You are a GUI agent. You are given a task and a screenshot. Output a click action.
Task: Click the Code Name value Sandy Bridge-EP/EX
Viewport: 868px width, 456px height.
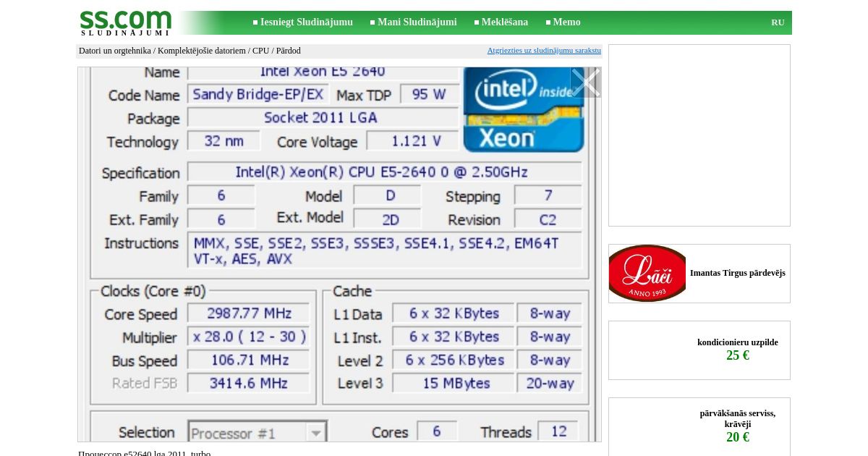click(x=258, y=95)
